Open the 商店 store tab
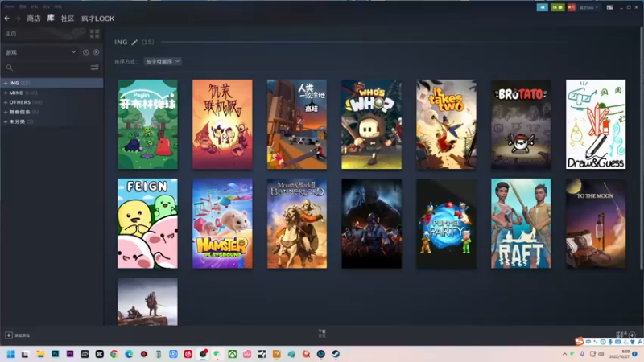The image size is (644, 362). pyautogui.click(x=34, y=19)
